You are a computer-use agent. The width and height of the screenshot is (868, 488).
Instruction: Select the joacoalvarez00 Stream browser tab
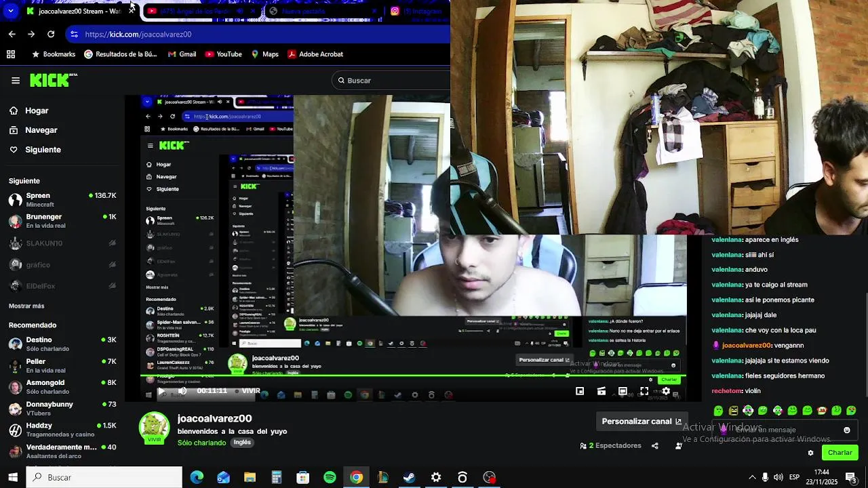[75, 11]
